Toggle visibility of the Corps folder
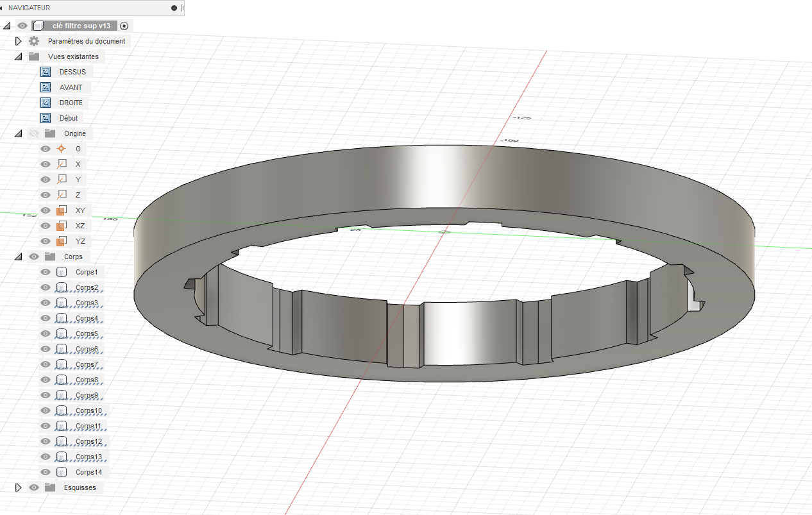Image resolution: width=812 pixels, height=515 pixels. coord(34,257)
